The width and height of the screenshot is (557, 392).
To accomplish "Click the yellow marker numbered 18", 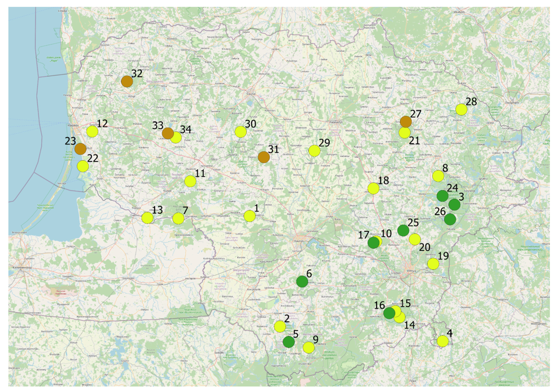I will (x=373, y=189).
